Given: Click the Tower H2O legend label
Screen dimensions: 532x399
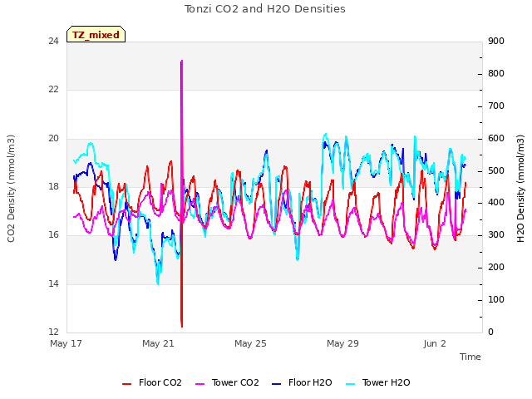Looking at the screenshot, I should pyautogui.click(x=386, y=382).
